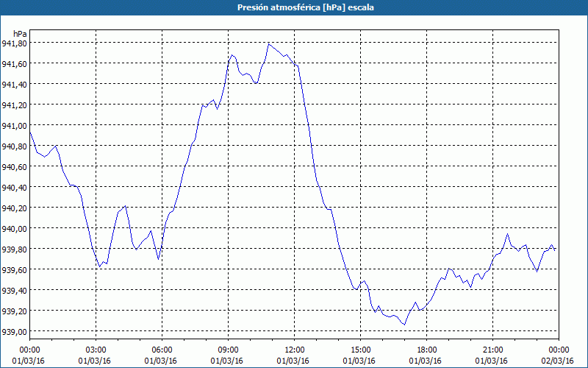This screenshot has height=368, width=588.
Task: Click the 941,80 y-axis value
Action: coord(15,43)
